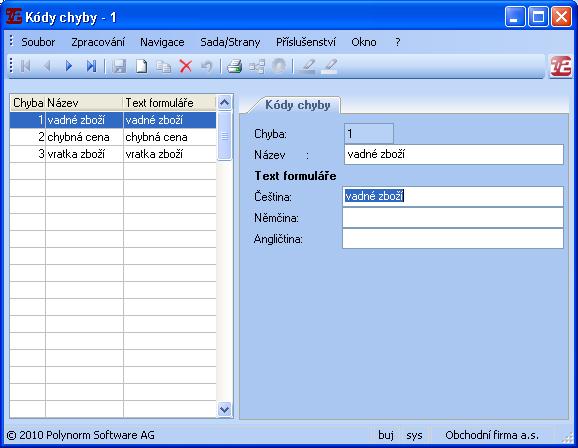Click the Undo arrow icon
Image resolution: width=578 pixels, height=448 pixels.
pyautogui.click(x=207, y=66)
